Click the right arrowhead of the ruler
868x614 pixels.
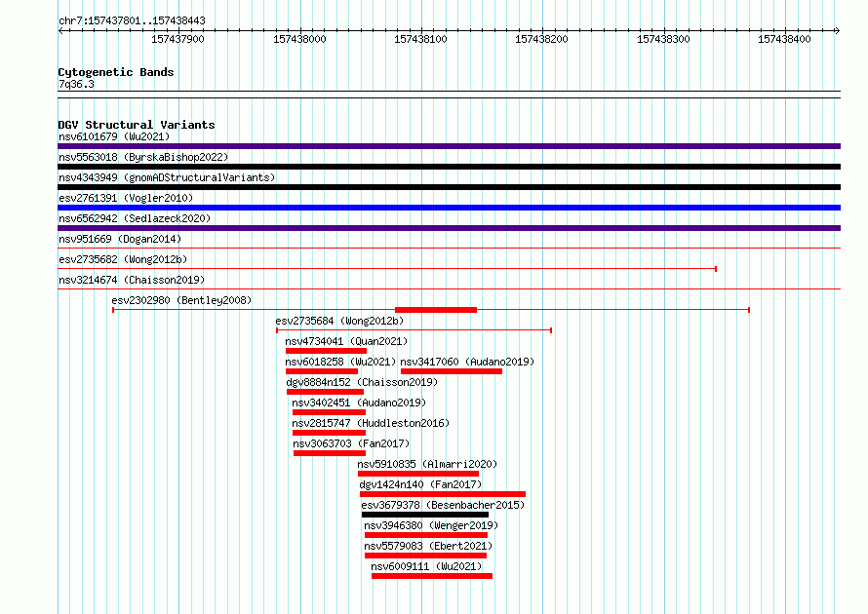pos(838,30)
